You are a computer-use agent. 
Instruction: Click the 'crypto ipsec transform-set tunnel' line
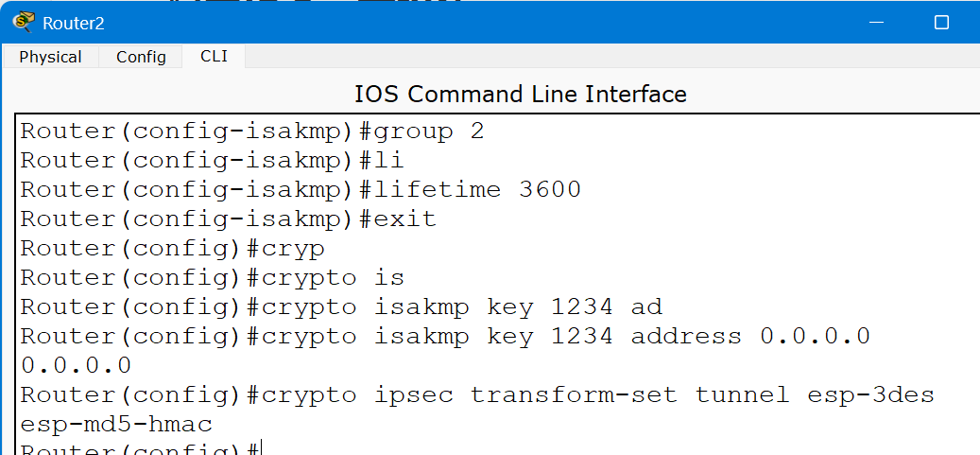pos(476,394)
